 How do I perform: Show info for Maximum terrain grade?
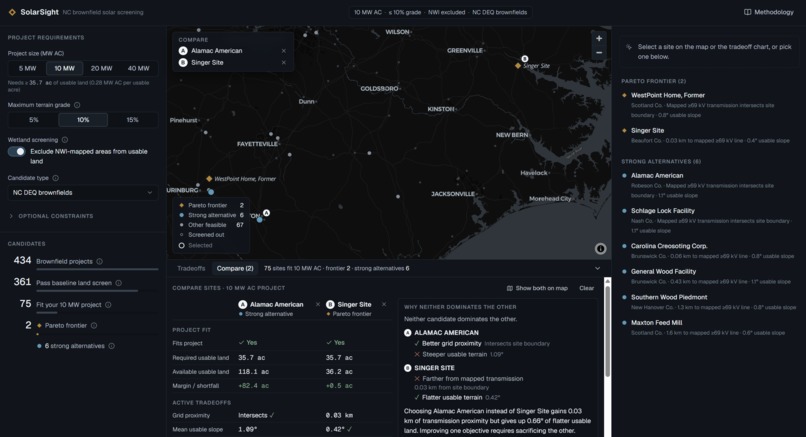pyautogui.click(x=77, y=105)
